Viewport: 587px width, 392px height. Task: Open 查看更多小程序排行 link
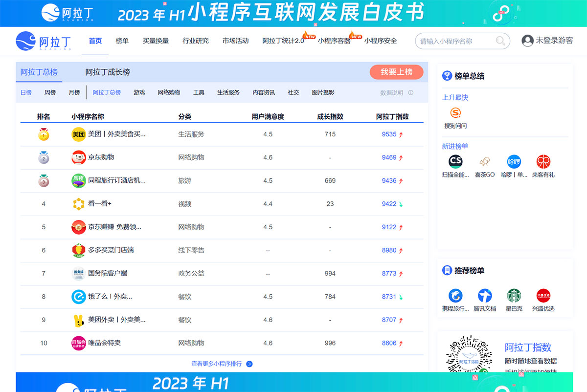coord(219,364)
